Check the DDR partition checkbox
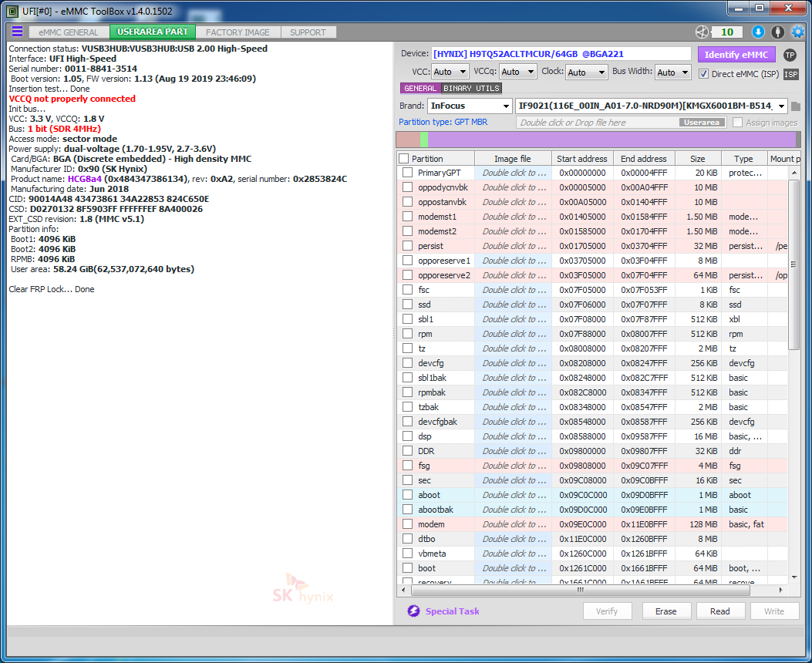812x663 pixels. coord(408,451)
